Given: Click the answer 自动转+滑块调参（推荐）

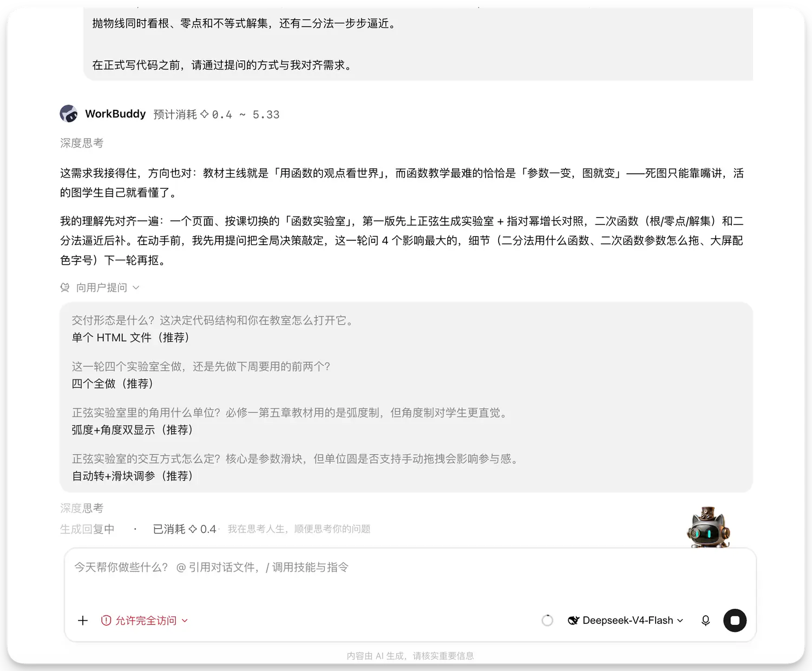Looking at the screenshot, I should (133, 476).
